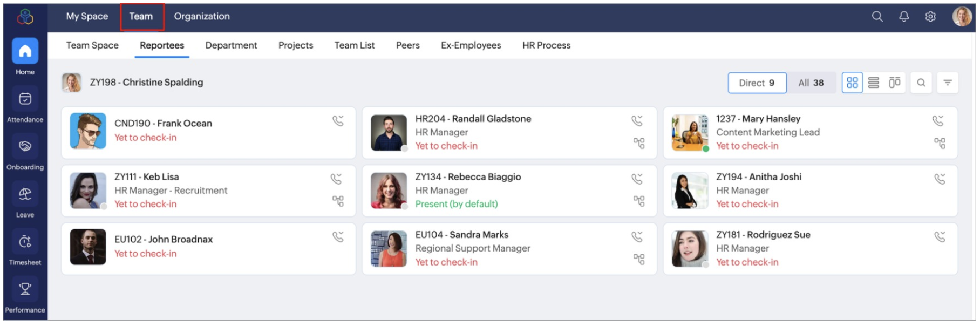Open the Timesheet sidebar icon
980x326 pixels.
pyautogui.click(x=25, y=242)
